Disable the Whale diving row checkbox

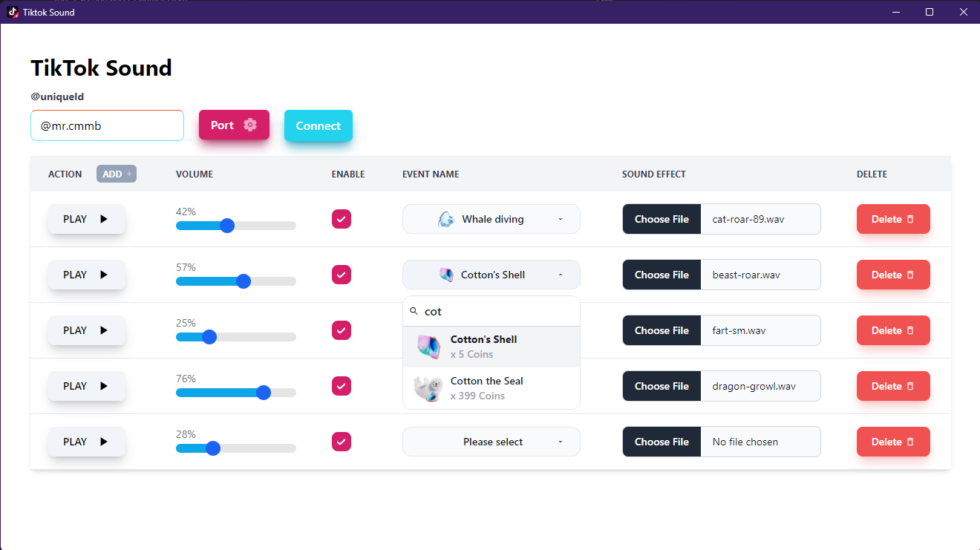[x=342, y=219]
